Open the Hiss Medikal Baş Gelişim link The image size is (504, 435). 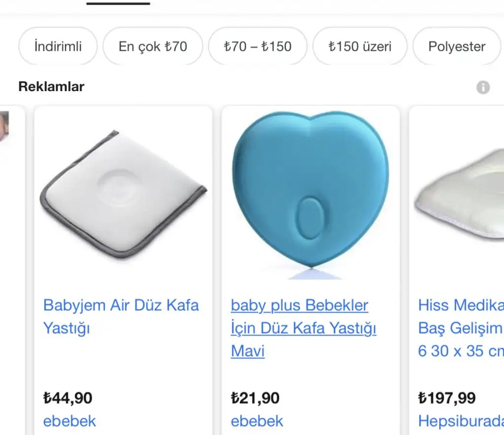pyautogui.click(x=461, y=328)
